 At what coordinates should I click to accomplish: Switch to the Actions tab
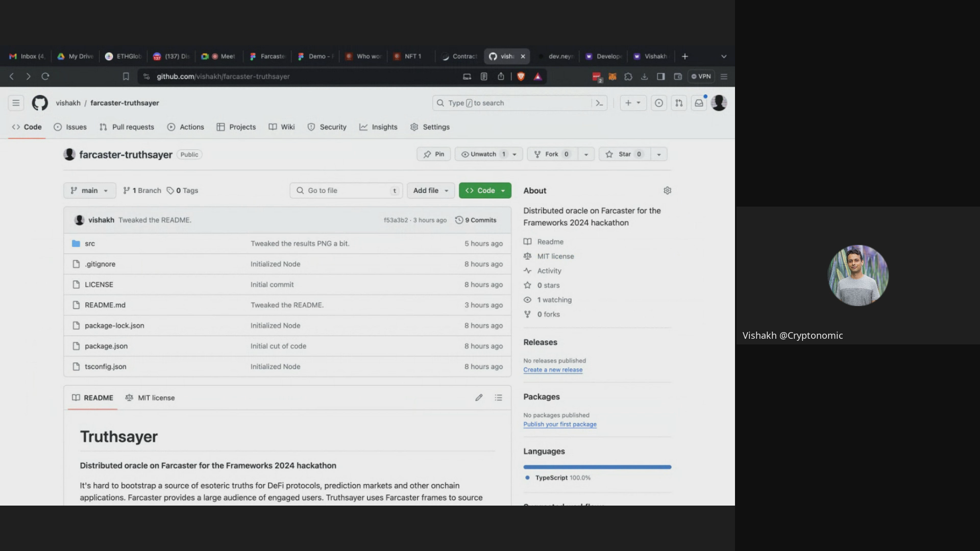coord(186,127)
